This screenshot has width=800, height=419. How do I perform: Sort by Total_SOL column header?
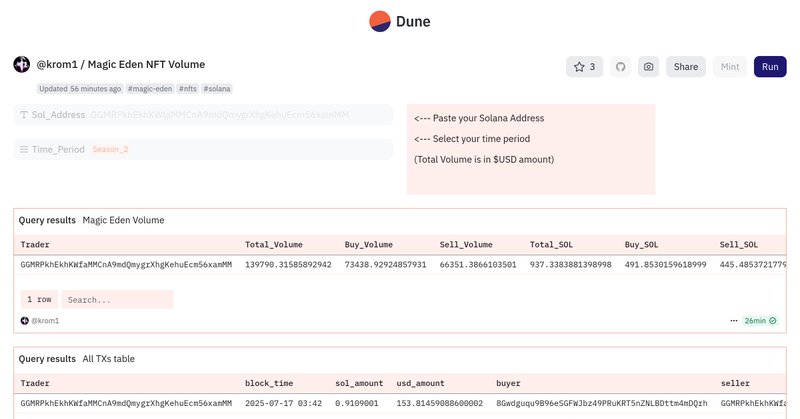coord(551,244)
